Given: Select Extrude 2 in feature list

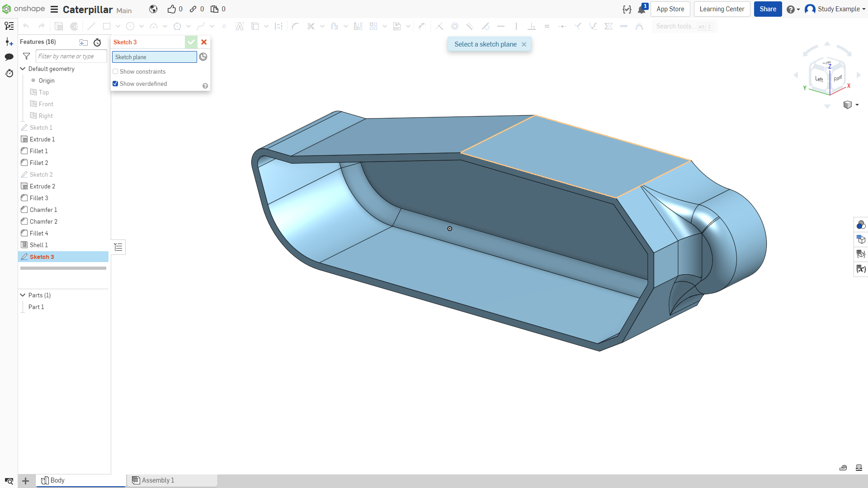Looking at the screenshot, I should tap(42, 186).
